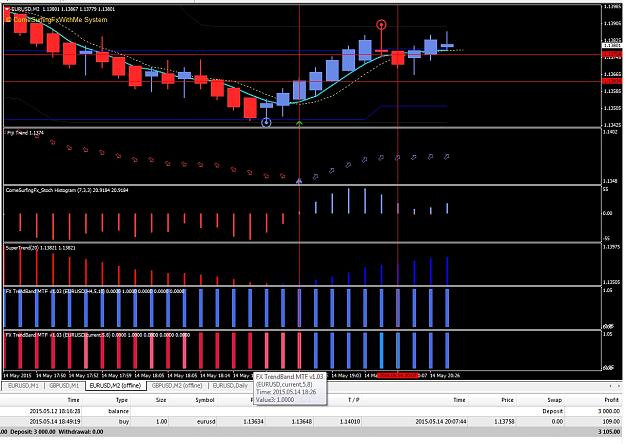This screenshot has height=444, width=625.
Task: Open the GBPUSD,M2 (offline) chart tab
Action: point(177,386)
